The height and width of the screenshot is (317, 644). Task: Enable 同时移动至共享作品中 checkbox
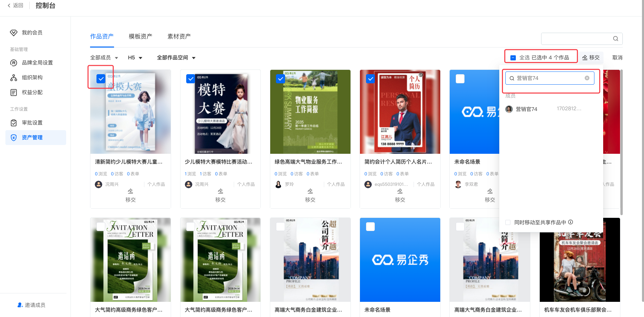click(x=508, y=223)
